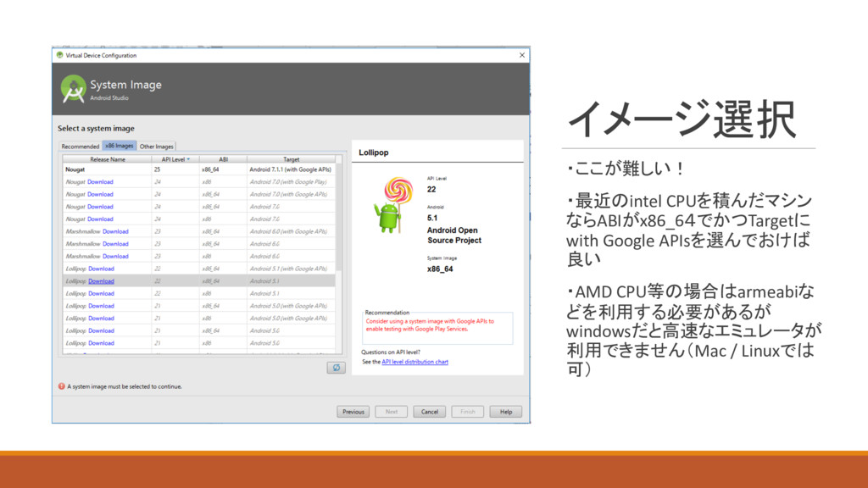Download Nougat x86_64 plain Android 7.0 image

point(100,207)
